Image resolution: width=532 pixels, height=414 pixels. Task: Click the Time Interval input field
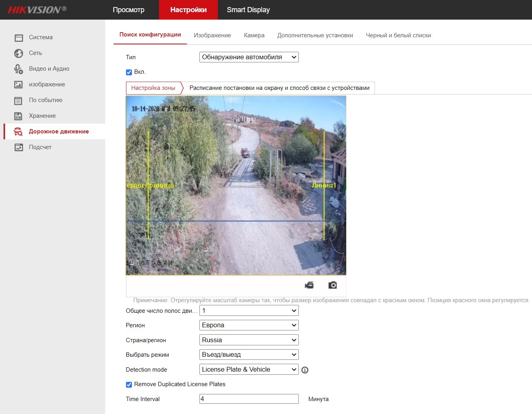click(249, 399)
